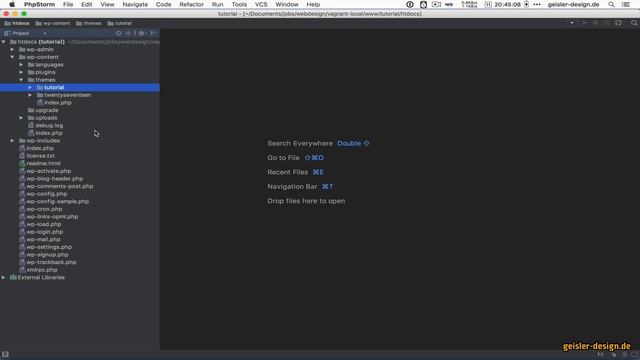Select wp-trackback.php file
Image resolution: width=640 pixels, height=360 pixels.
pos(51,262)
